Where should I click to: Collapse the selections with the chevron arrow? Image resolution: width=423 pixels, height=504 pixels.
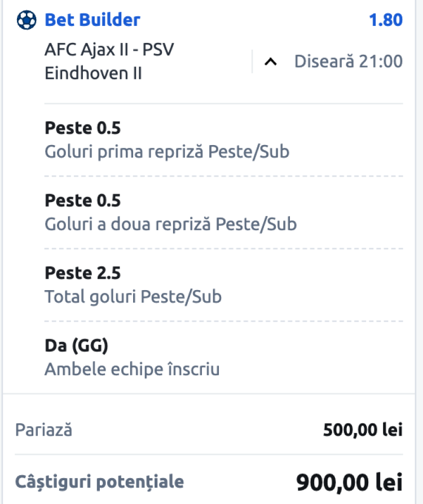tap(271, 62)
